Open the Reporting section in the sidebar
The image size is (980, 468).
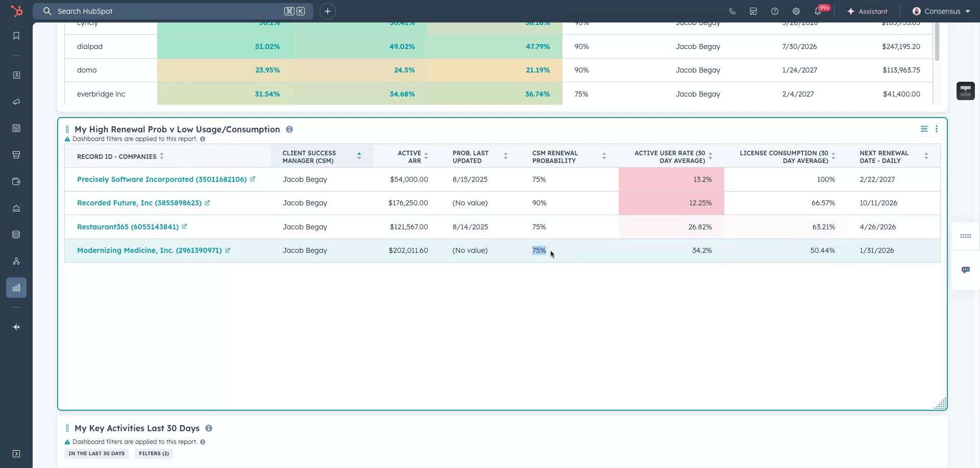16,287
